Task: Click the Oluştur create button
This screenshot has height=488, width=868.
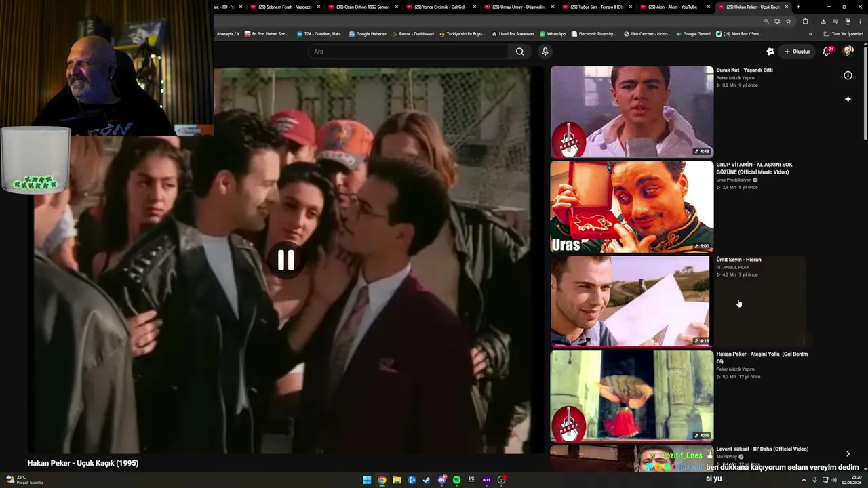Action: [797, 52]
